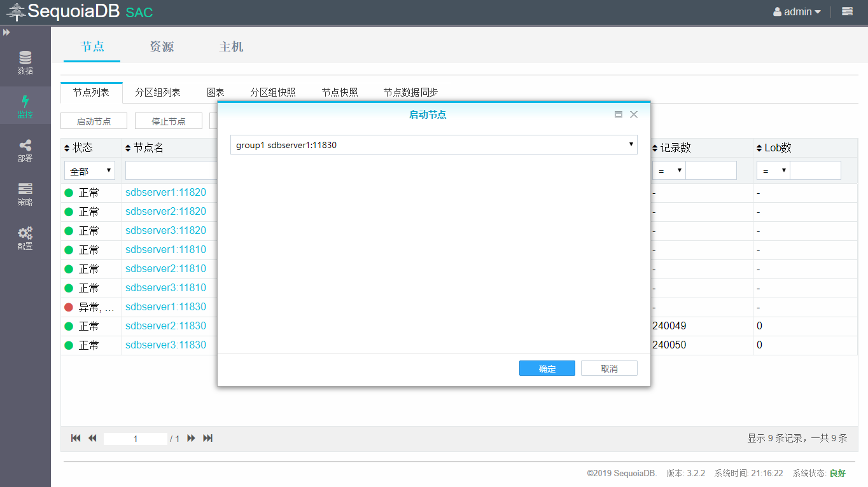Viewport: 868px width, 487px height.
Task: Open node link sdbserver3:11810
Action: click(x=165, y=287)
